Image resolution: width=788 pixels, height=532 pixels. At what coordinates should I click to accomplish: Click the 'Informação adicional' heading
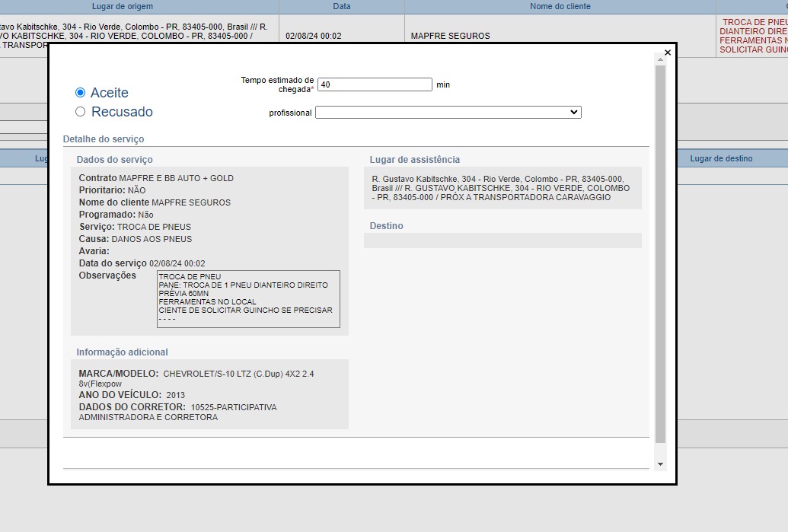[x=122, y=352]
